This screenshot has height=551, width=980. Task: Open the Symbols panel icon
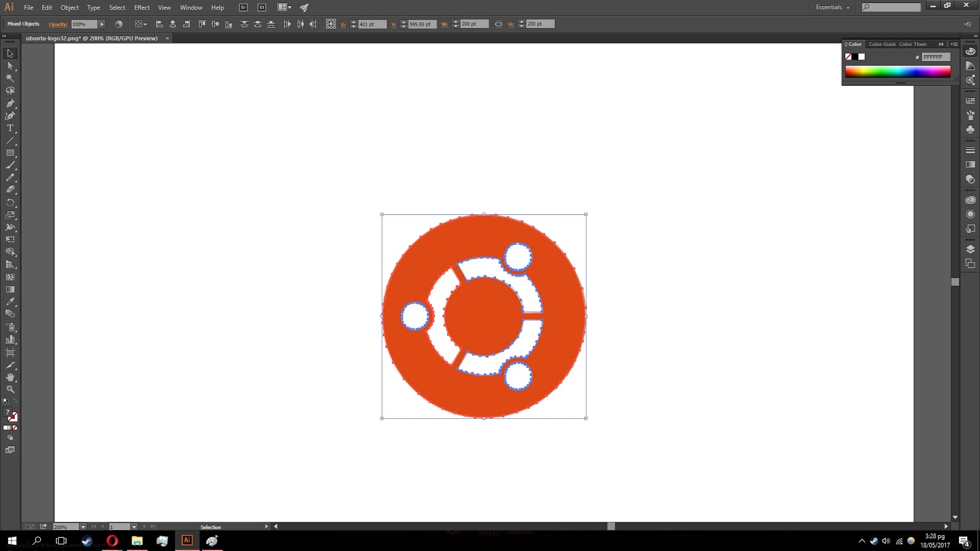pos(970,128)
